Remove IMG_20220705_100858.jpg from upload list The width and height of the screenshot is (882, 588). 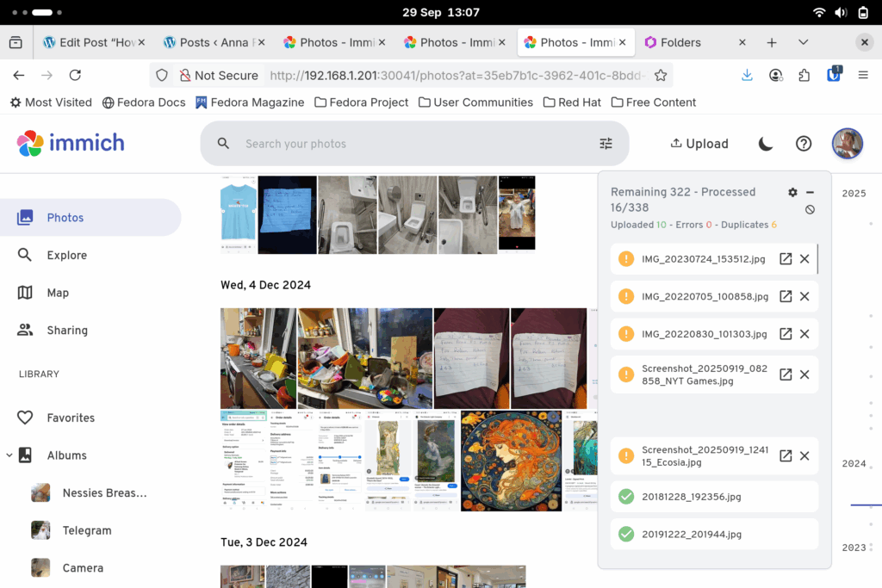pos(804,296)
